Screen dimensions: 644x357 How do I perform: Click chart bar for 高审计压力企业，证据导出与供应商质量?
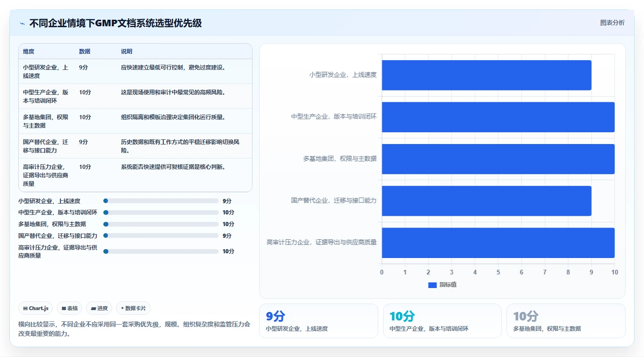498,243
